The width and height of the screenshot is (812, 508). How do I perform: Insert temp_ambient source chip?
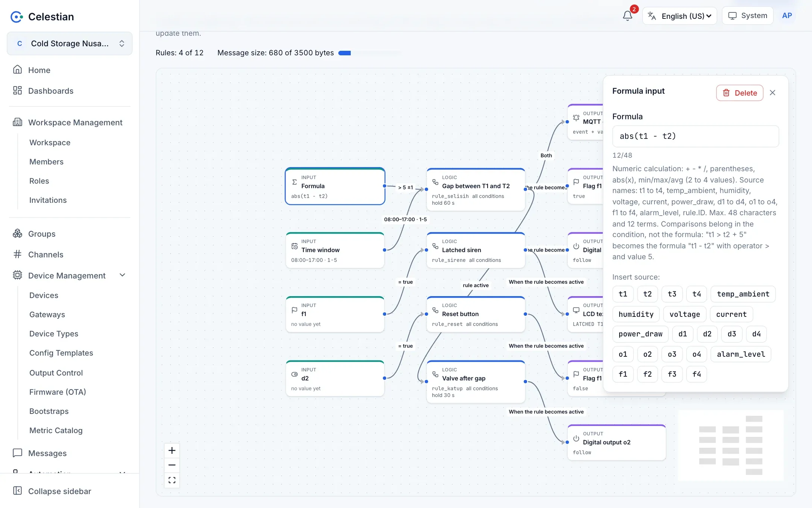[743, 294]
